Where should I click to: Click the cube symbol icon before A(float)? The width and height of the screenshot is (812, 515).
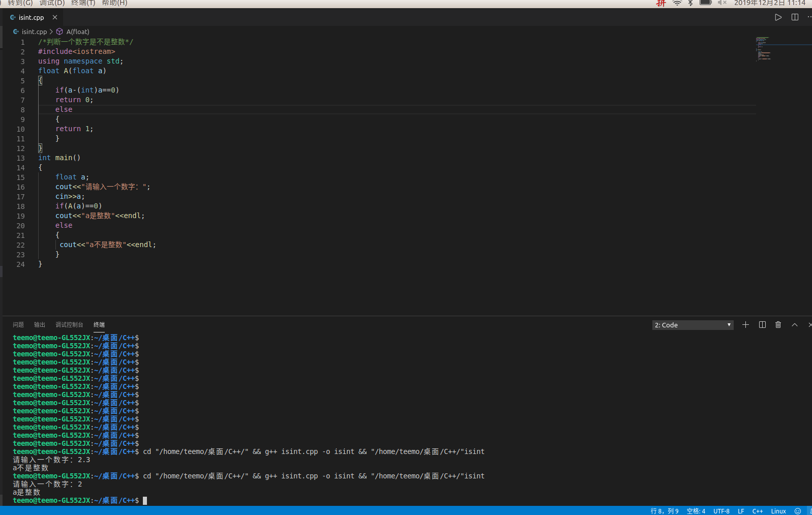tap(59, 32)
